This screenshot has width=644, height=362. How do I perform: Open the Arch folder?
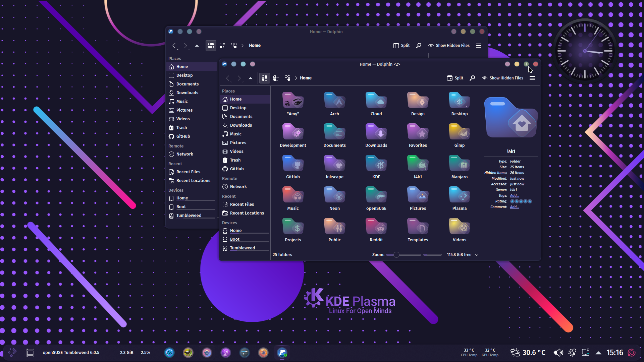[334, 104]
